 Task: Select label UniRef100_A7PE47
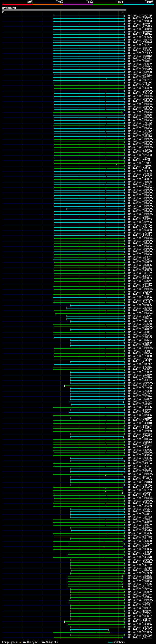(x=140, y=53)
